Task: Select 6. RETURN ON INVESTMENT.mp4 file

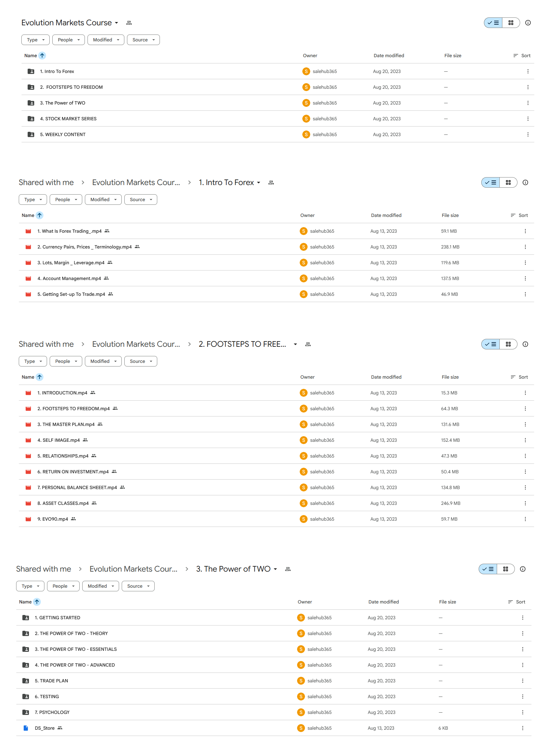Action: 276,472
